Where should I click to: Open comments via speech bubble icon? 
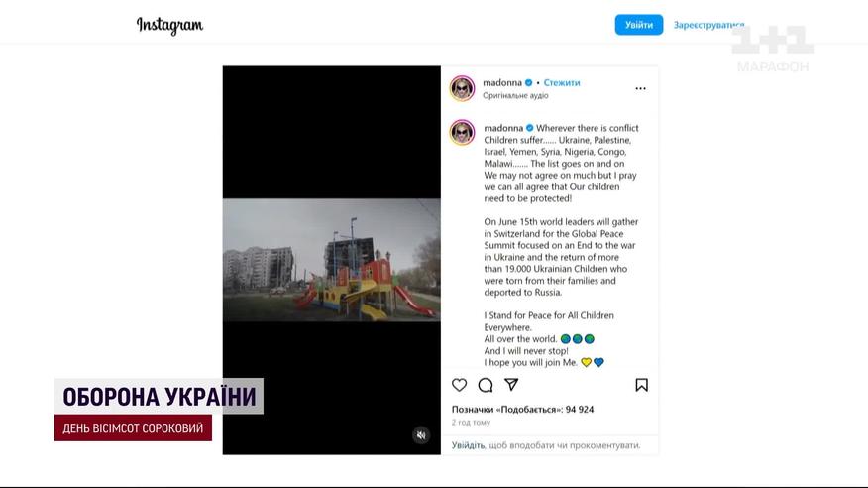486,385
